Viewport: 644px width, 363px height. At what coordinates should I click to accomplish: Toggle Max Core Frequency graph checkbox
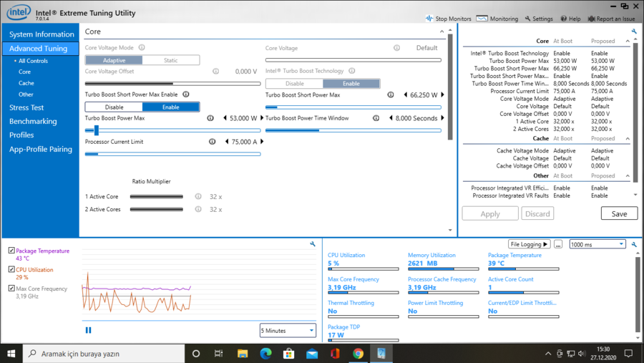click(x=11, y=288)
